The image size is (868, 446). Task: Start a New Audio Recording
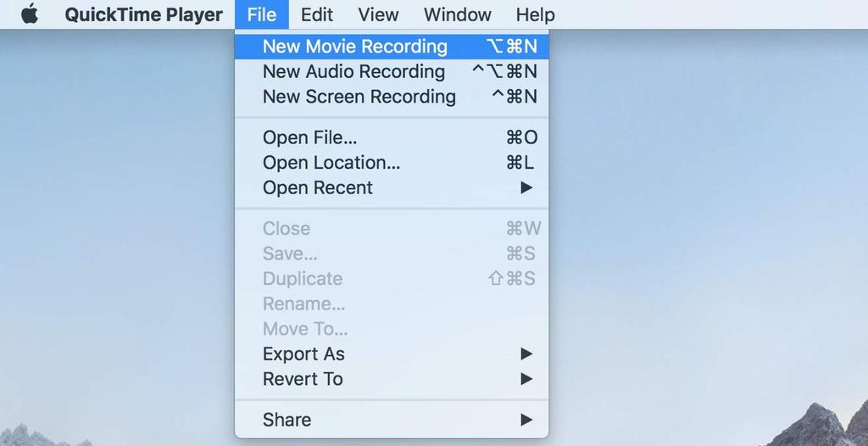click(353, 72)
